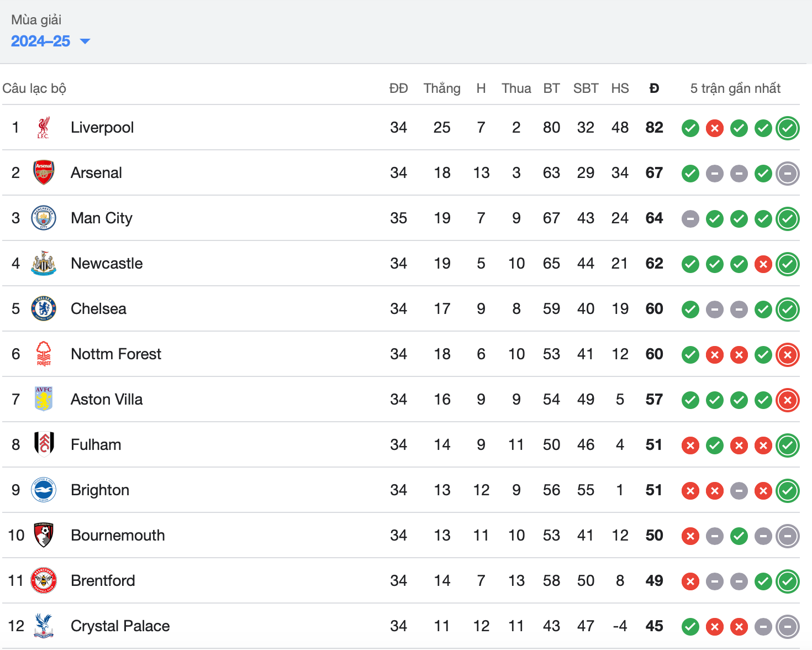This screenshot has height=650, width=812.
Task: Click the Arsenal club crest
Action: [44, 173]
